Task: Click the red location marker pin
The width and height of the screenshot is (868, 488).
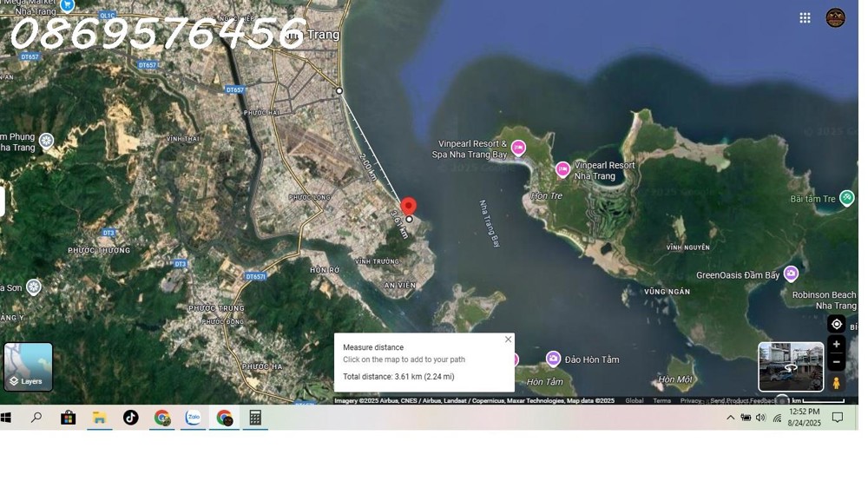Action: (x=409, y=206)
